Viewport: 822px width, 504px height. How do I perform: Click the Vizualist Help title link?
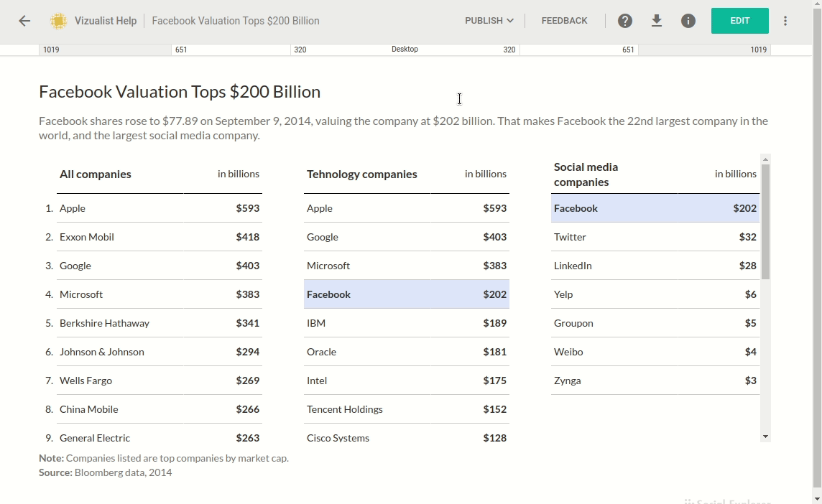pos(106,21)
